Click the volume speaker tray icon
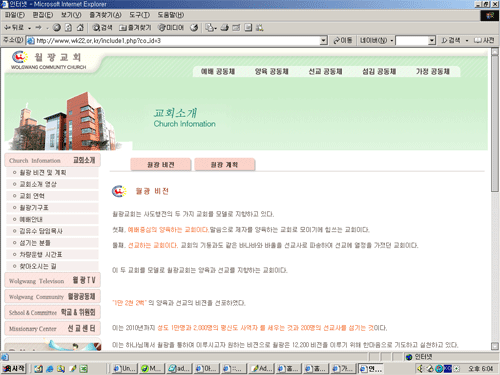 [421, 369]
